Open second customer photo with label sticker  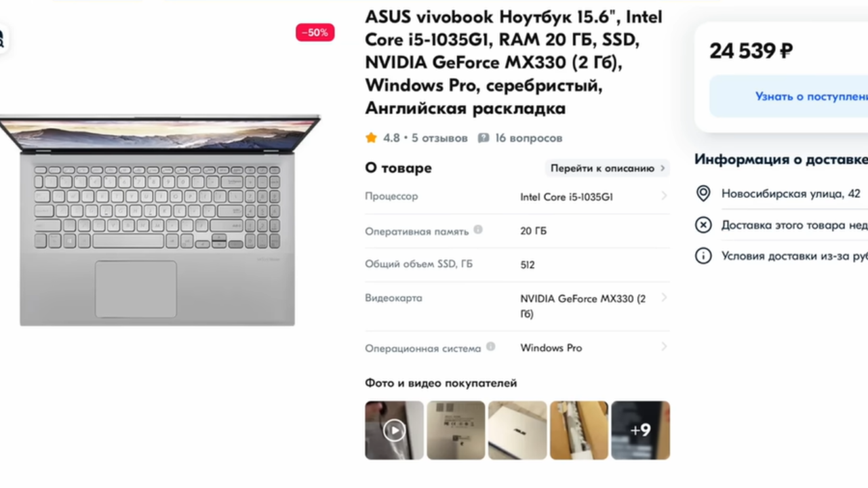[456, 430]
